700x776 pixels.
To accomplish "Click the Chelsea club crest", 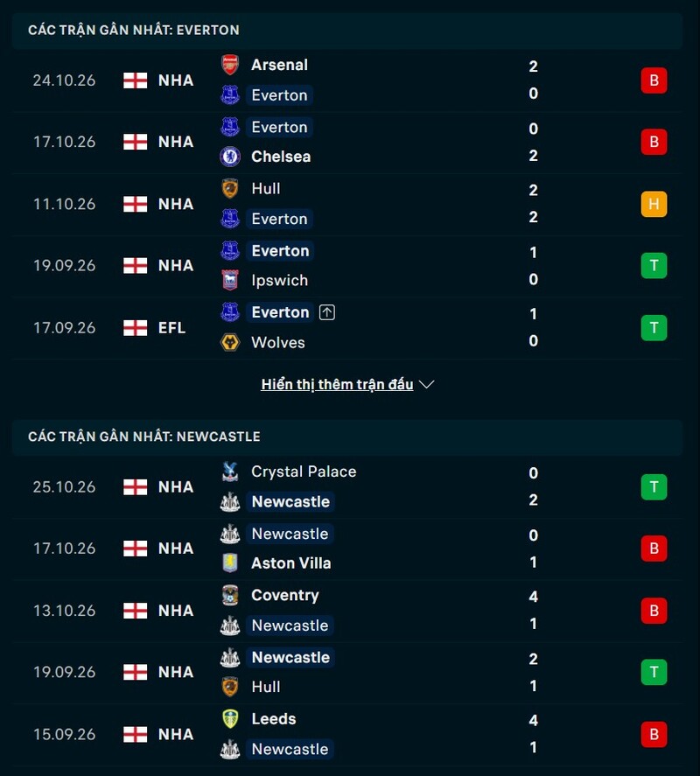I will tap(230, 157).
